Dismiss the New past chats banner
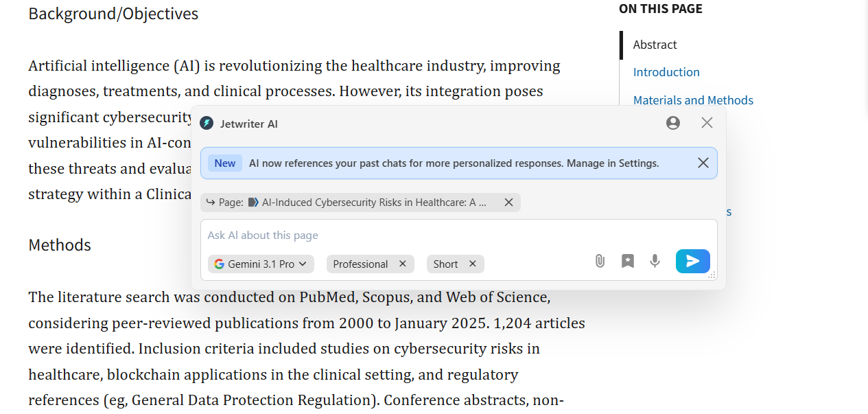This screenshot has height=414, width=868. [x=703, y=163]
